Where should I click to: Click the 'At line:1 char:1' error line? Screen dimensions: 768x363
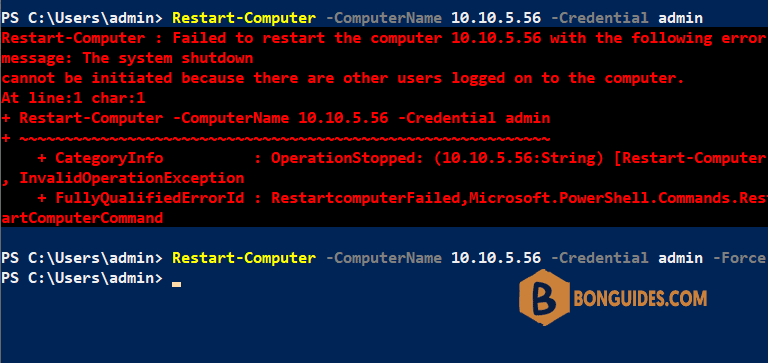pyautogui.click(x=73, y=98)
